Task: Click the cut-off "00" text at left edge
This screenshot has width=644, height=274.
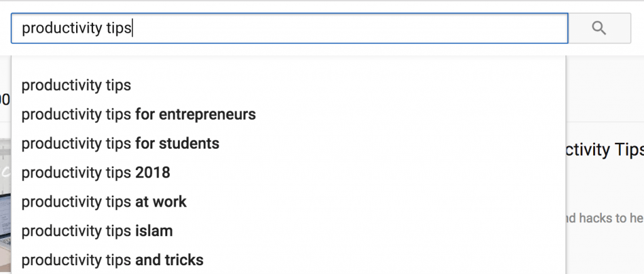Action: pyautogui.click(x=4, y=99)
